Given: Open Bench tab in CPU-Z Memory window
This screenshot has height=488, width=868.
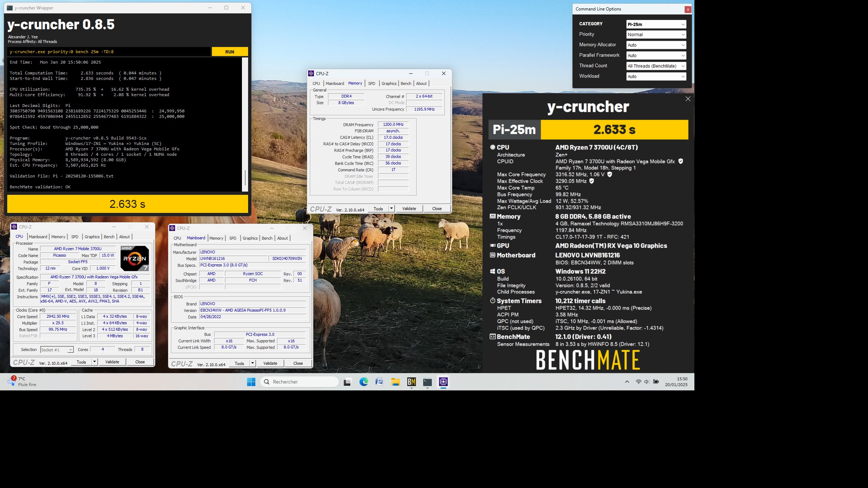Looking at the screenshot, I should pyautogui.click(x=406, y=84).
